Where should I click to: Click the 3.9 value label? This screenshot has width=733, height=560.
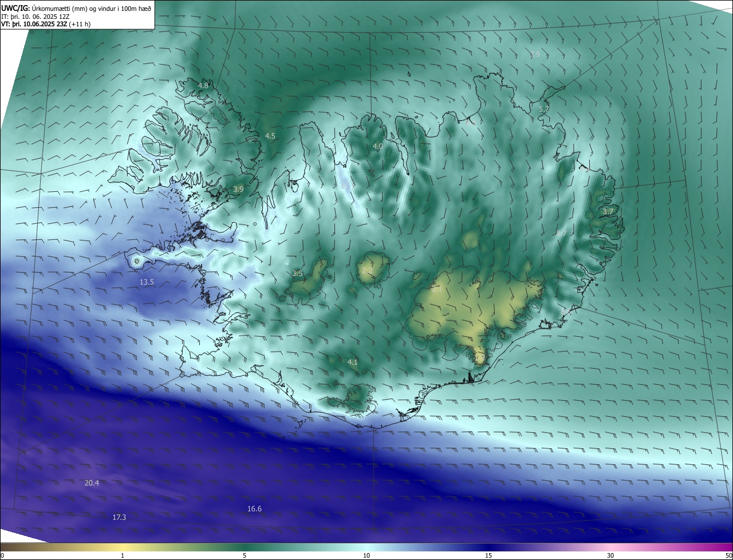click(x=238, y=190)
